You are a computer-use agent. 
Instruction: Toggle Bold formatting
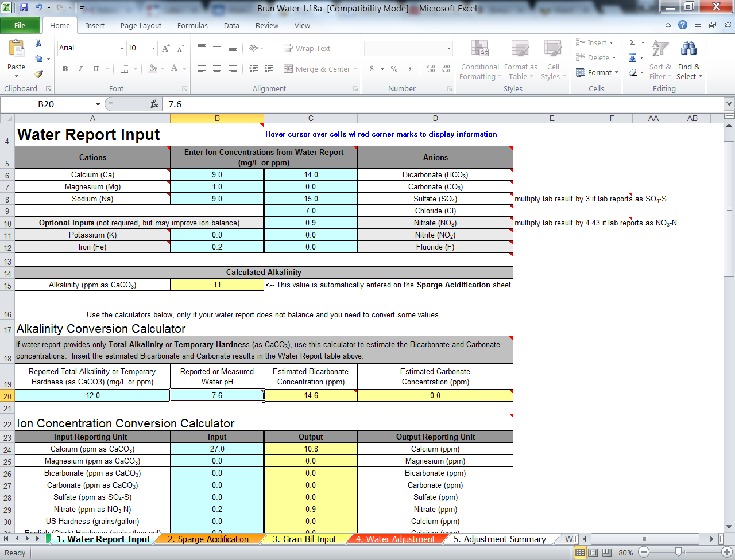coord(65,69)
